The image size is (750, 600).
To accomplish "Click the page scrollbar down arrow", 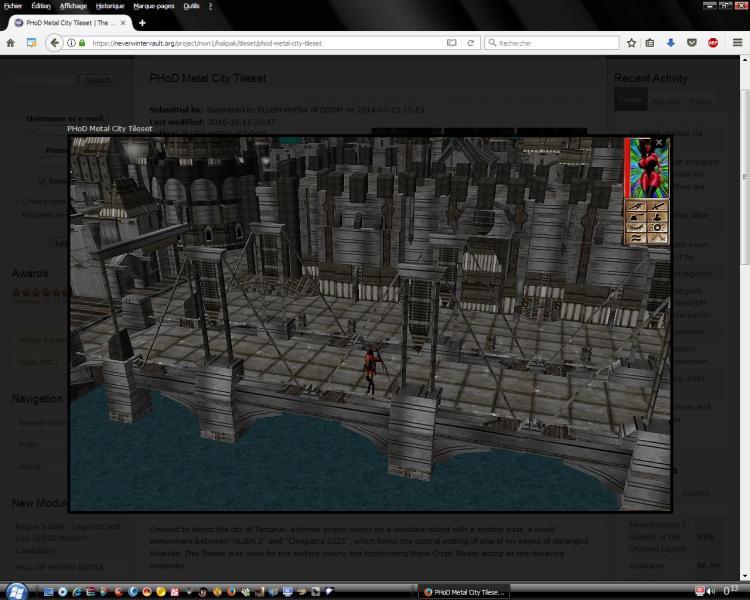I will [745, 577].
